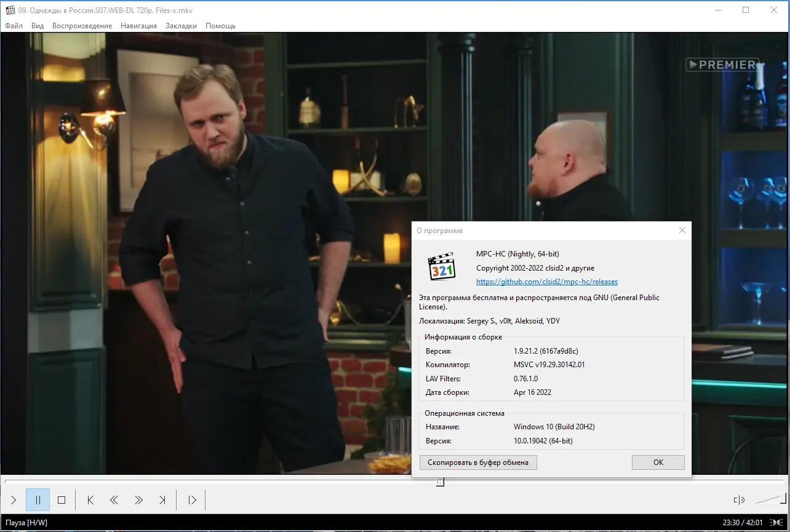This screenshot has width=790, height=532.
Task: Click the fast-forward (increase speed) button
Action: pyautogui.click(x=138, y=500)
